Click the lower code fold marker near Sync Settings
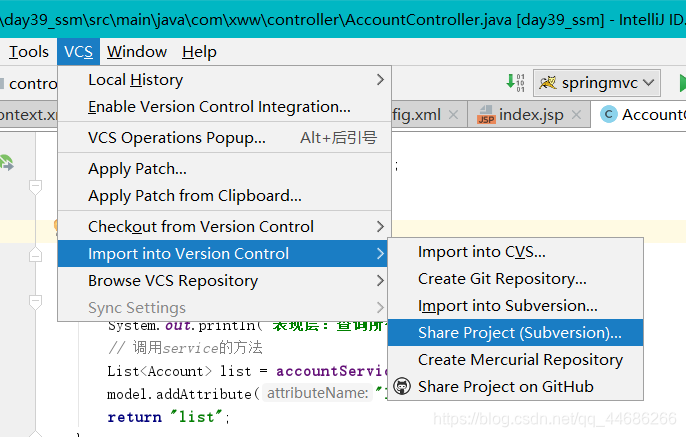 [35, 302]
